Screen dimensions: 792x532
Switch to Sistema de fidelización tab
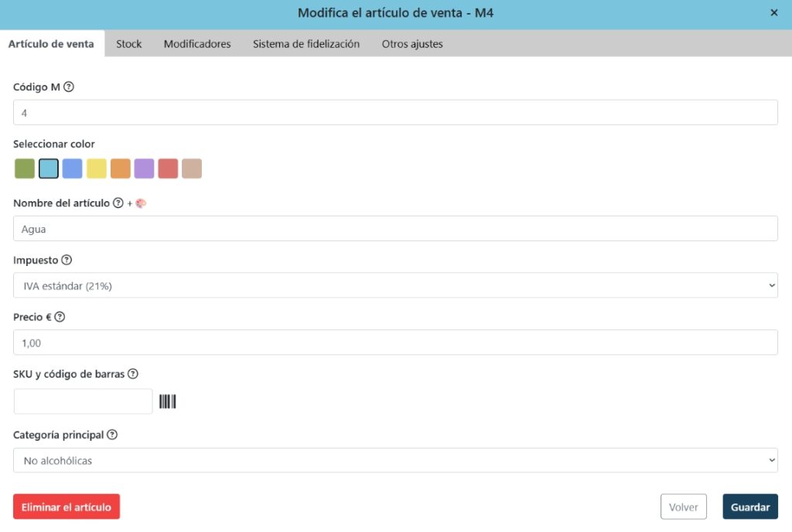pyautogui.click(x=306, y=43)
